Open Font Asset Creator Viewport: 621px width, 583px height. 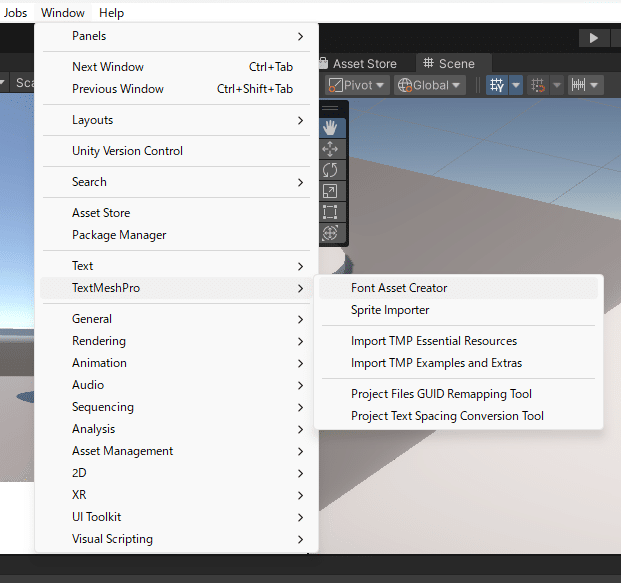coord(458,288)
